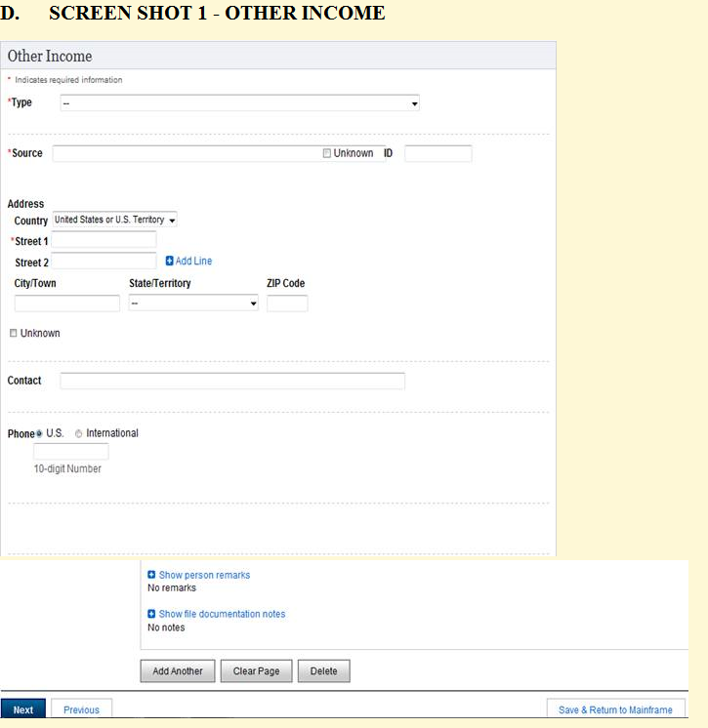
Task: Click the City/Town input box
Action: (67, 303)
